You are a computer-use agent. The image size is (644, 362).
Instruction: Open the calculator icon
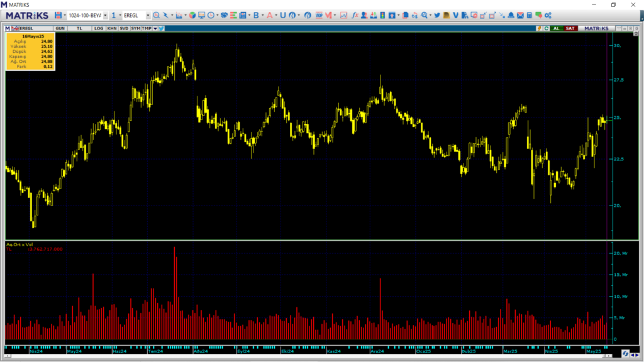click(530, 15)
